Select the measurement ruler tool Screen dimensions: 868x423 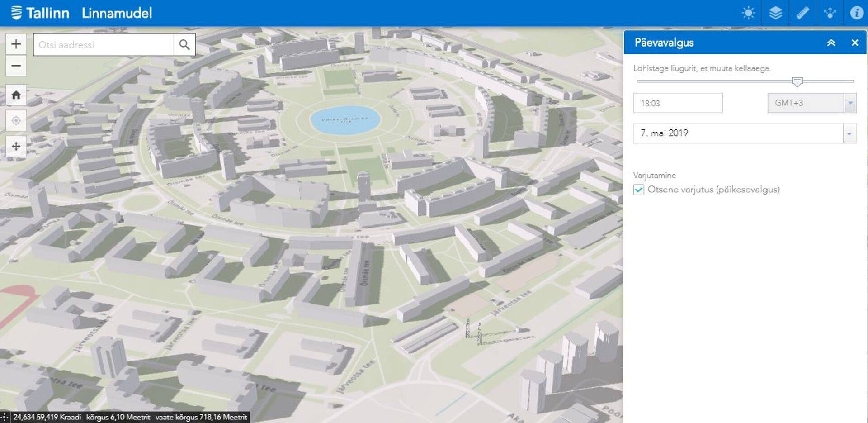click(802, 13)
